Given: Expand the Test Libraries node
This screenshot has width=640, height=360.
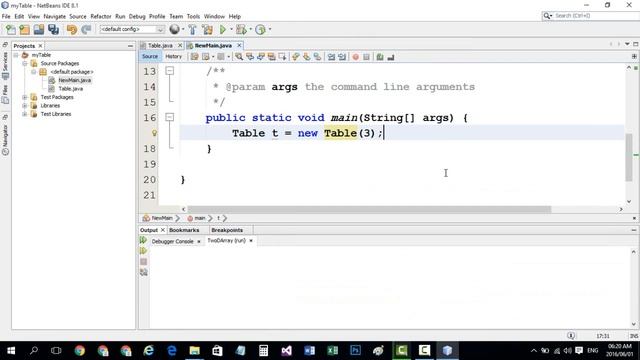Looking at the screenshot, I should (25, 114).
